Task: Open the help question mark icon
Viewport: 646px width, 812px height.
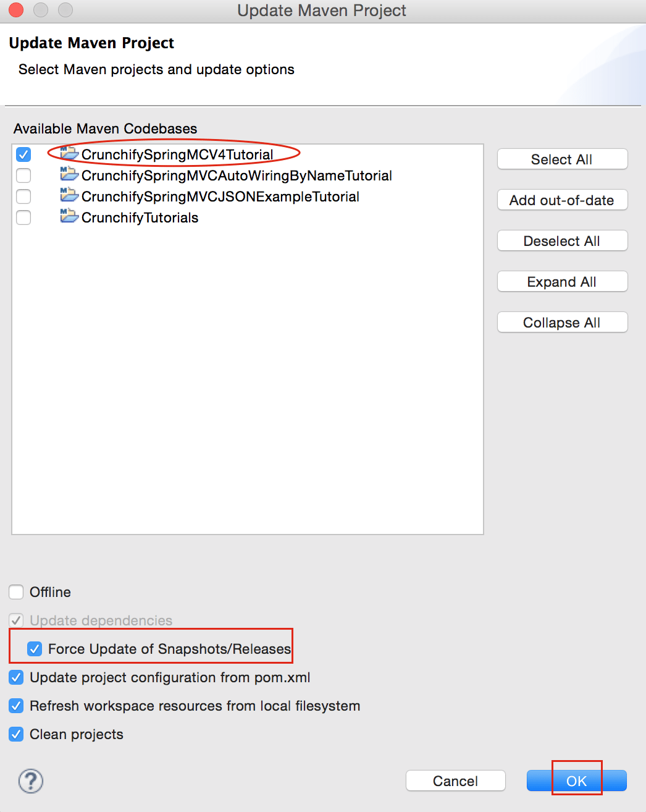Action: (x=30, y=781)
